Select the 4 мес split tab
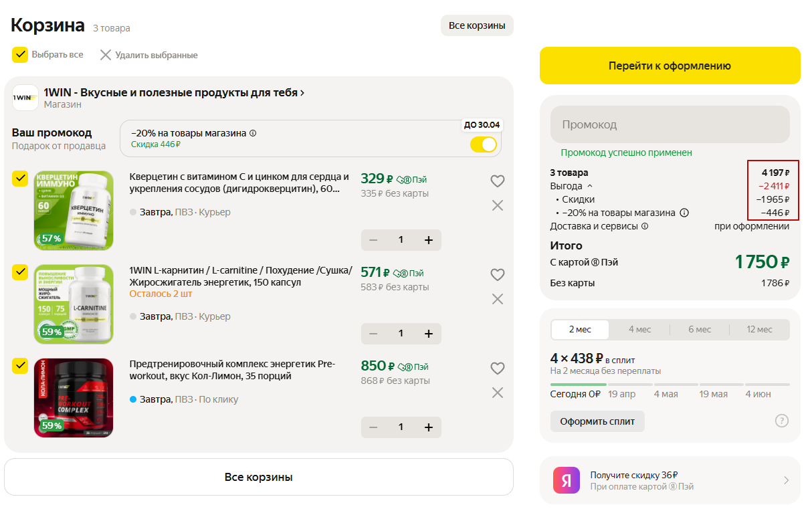The image size is (812, 515). 639,329
